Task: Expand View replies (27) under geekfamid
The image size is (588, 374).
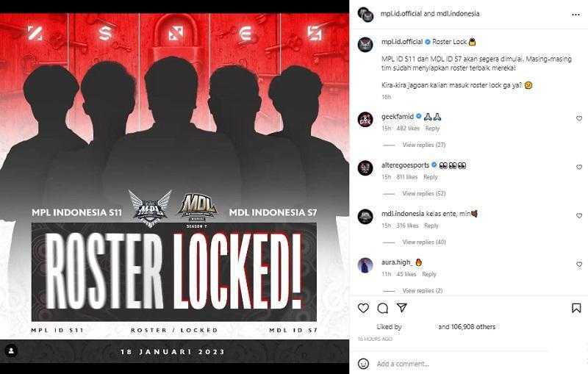Action: click(x=424, y=145)
